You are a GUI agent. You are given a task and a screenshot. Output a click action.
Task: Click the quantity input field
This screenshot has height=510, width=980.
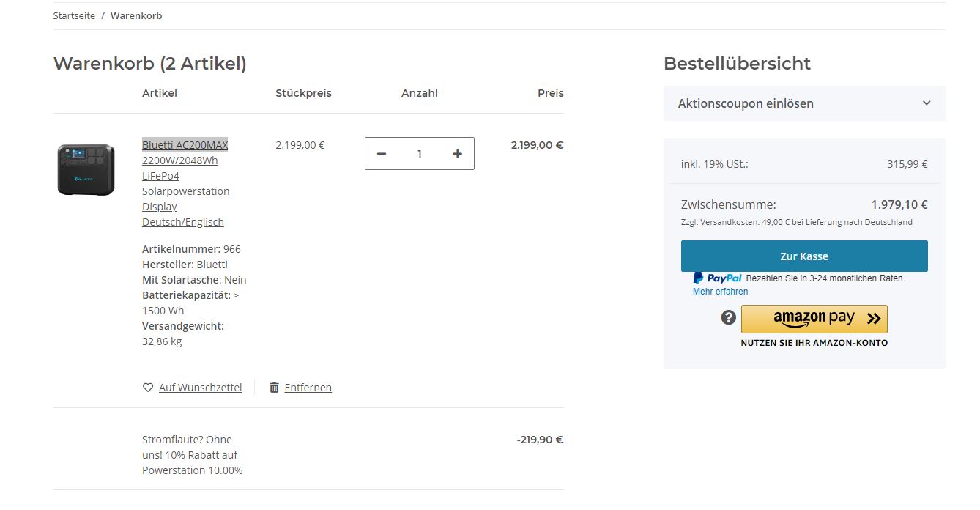click(x=420, y=154)
